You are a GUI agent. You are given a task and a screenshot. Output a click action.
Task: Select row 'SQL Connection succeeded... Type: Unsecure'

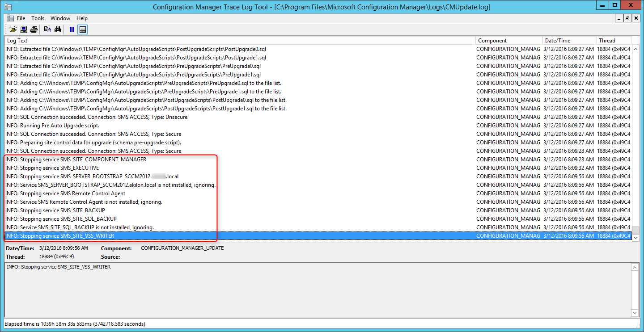point(318,117)
